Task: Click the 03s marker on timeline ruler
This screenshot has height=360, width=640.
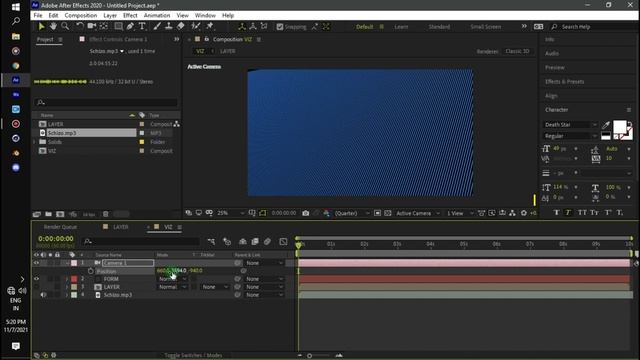Action: point(397,244)
